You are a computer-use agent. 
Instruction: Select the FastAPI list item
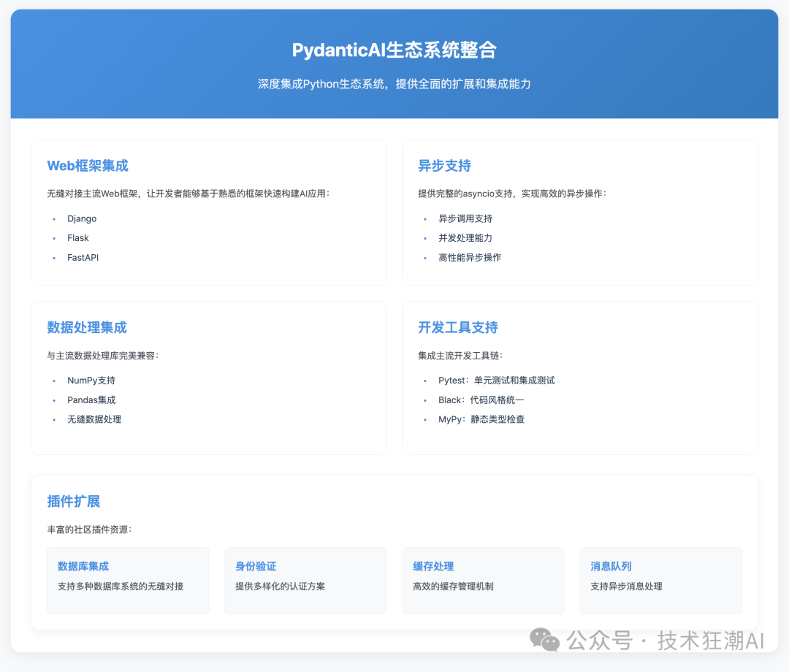click(83, 258)
